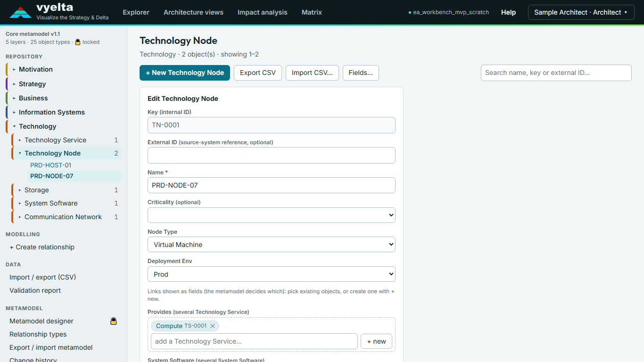Viewport: 644px width, 362px height.
Task: Open the Fields... button
Action: [361, 73]
